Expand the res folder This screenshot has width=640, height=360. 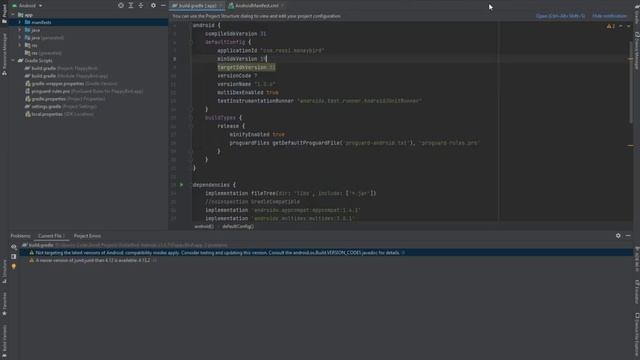click(x=20, y=45)
